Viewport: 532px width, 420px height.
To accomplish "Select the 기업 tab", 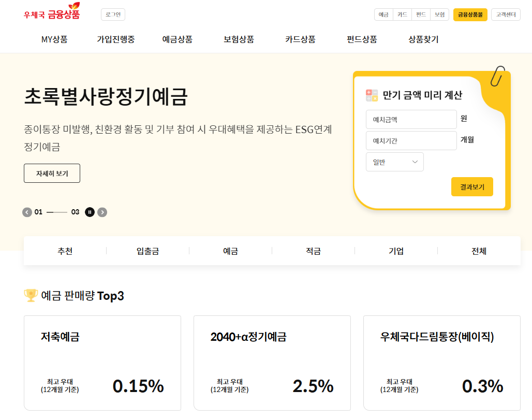I will [x=396, y=251].
